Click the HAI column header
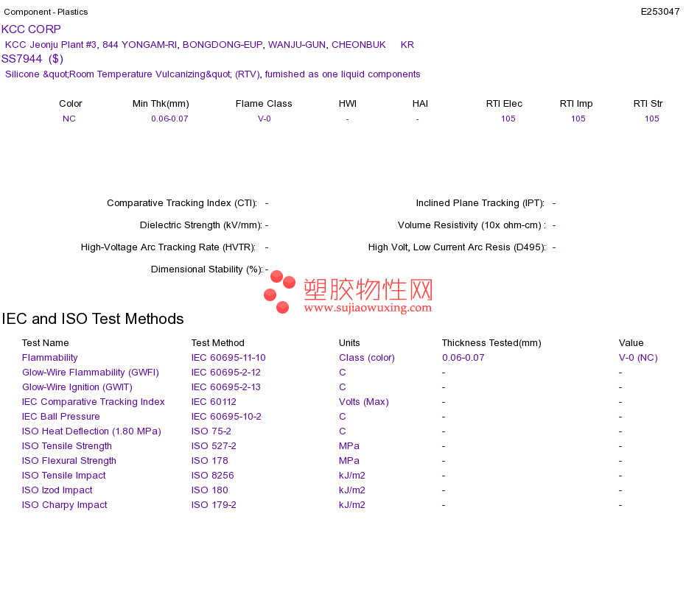The width and height of the screenshot is (700, 589). click(420, 104)
